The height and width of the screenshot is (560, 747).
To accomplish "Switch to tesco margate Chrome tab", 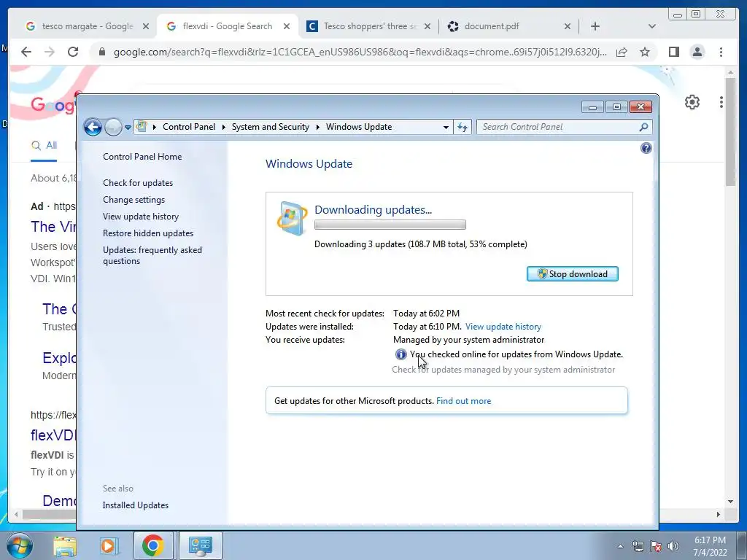I will tap(88, 26).
